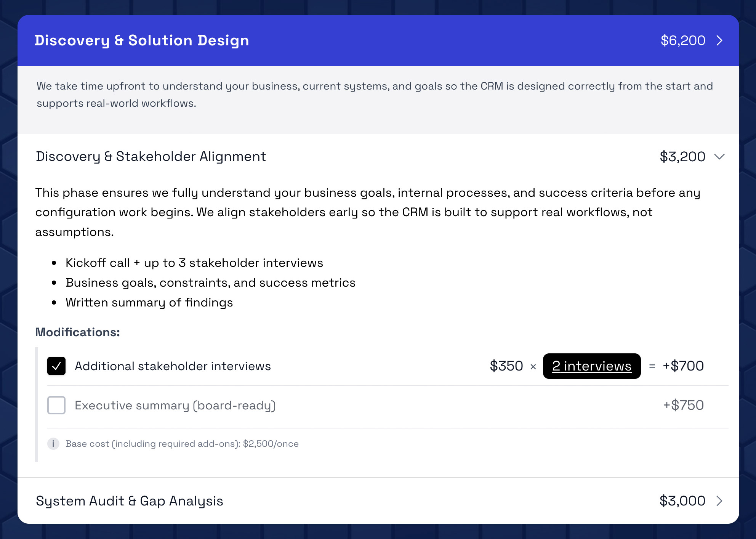Click the Discovery & Solution Design header title
The width and height of the screenshot is (756, 539).
coord(142,40)
